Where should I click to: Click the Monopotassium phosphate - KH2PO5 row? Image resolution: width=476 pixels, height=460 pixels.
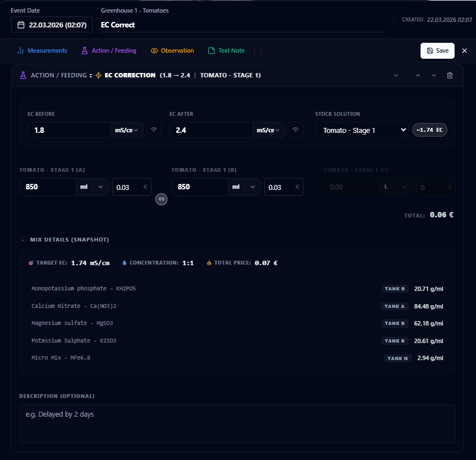(237, 289)
